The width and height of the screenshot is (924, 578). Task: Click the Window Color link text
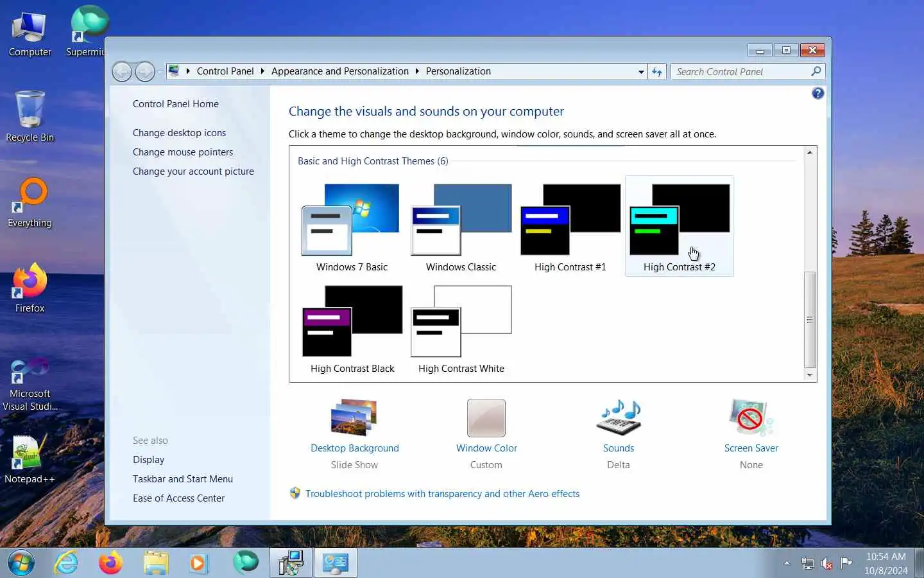(486, 448)
